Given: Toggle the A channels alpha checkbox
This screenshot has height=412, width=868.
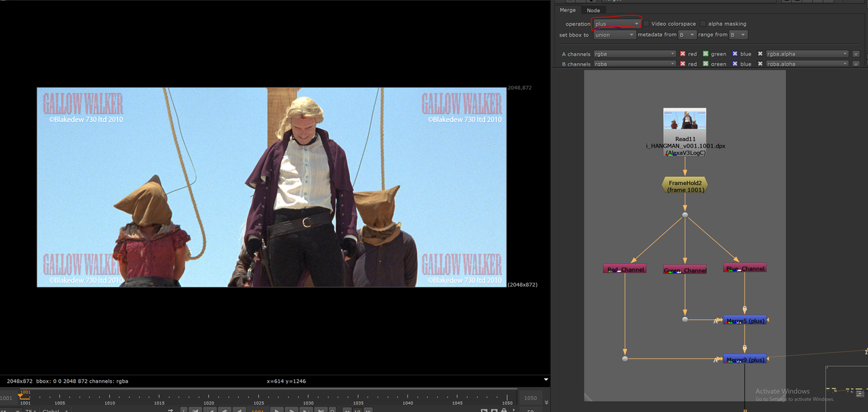Looking at the screenshot, I should click(760, 54).
